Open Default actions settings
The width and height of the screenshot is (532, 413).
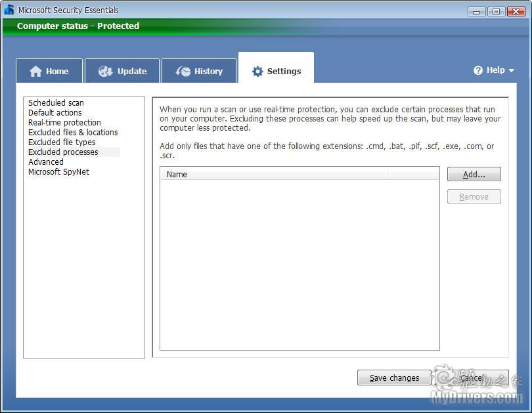pos(55,112)
